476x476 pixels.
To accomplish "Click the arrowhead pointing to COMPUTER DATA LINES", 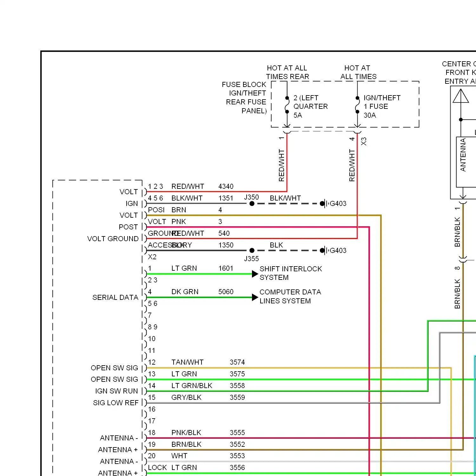I will click(255, 297).
